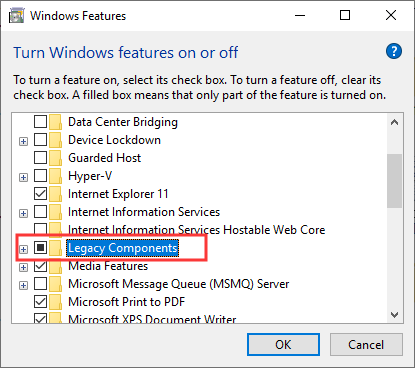
Task: Click the Microsoft Print to PDF folder icon
Action: point(55,302)
